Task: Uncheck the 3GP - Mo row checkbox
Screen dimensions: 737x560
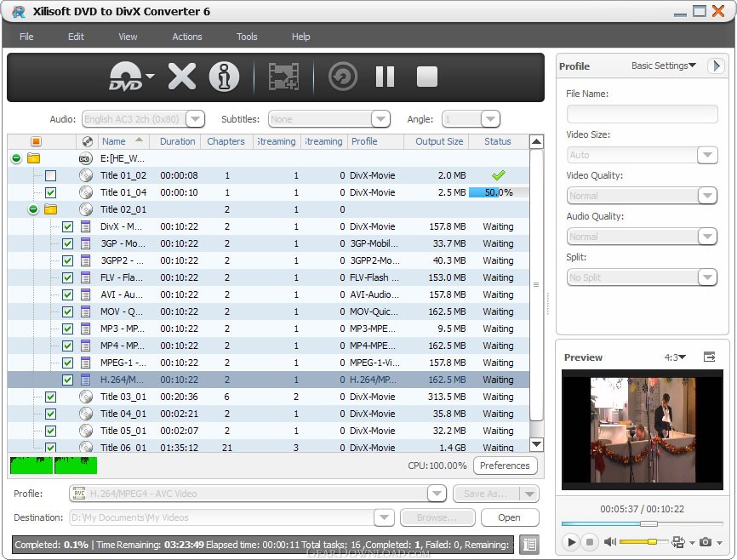Action: point(68,243)
